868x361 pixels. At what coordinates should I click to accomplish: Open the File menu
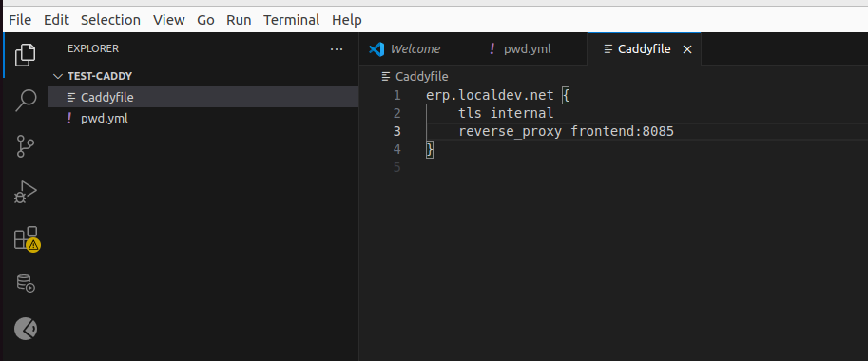20,20
